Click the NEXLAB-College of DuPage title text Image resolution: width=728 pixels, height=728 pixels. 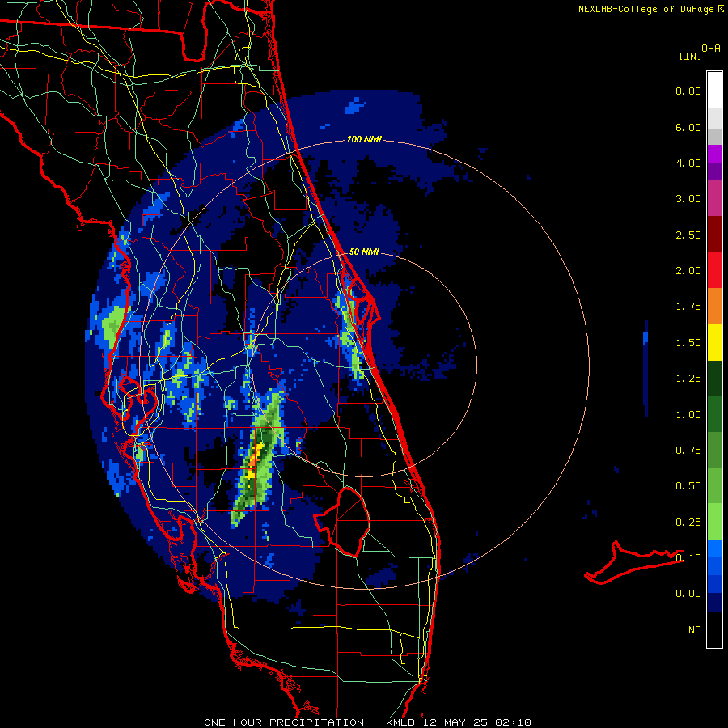coord(645,9)
